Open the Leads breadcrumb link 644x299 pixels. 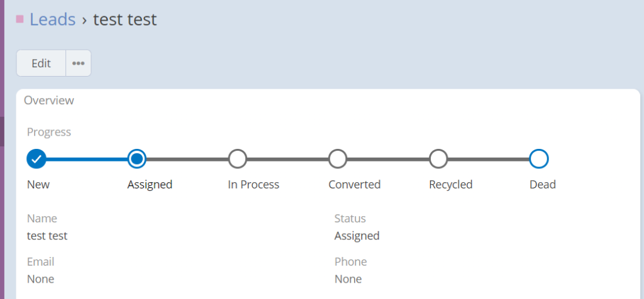tap(53, 19)
